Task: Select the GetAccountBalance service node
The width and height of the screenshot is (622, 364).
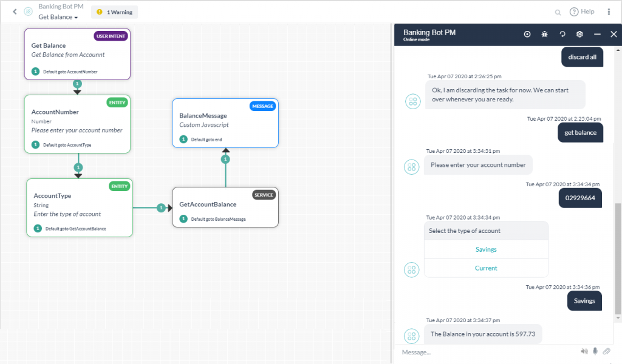Action: 225,207
